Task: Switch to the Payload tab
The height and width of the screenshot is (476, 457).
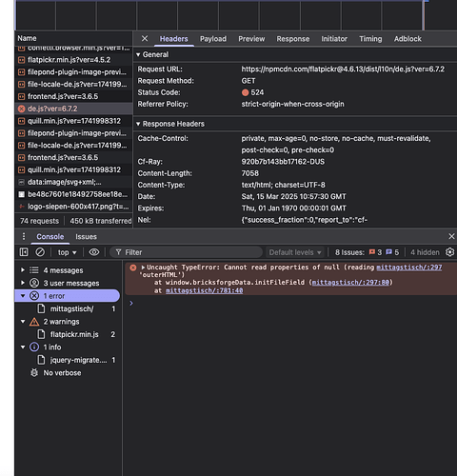Action: click(x=213, y=39)
